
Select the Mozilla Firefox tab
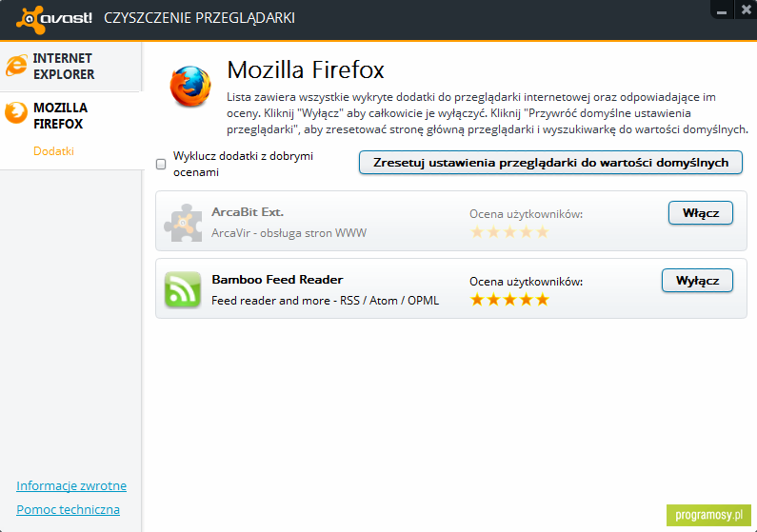point(70,116)
